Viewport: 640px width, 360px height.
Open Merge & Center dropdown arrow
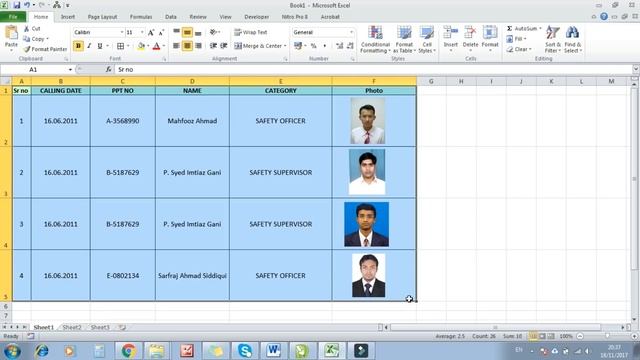click(x=285, y=46)
